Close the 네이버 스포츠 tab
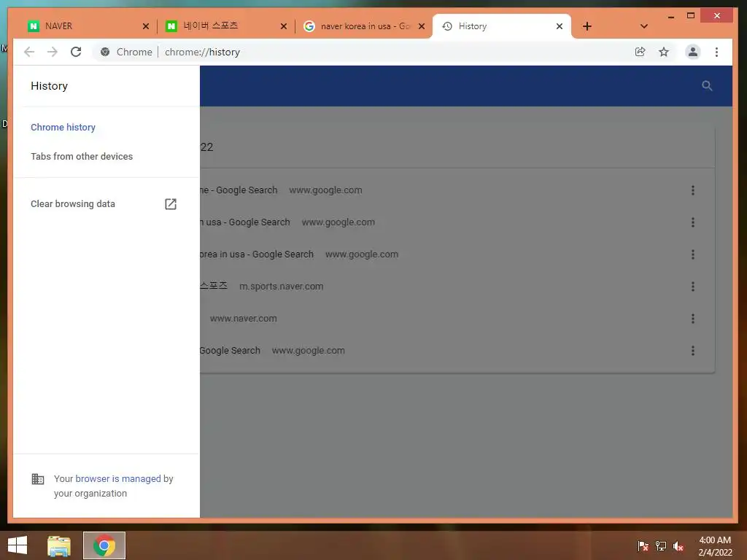The width and height of the screenshot is (747, 560). coord(284,26)
